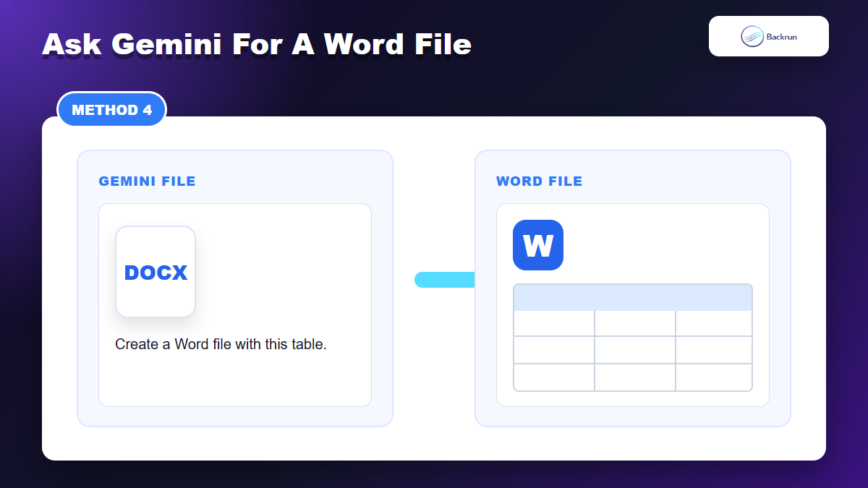Click the WORD FILE heading
The image size is (868, 488).
click(x=540, y=181)
